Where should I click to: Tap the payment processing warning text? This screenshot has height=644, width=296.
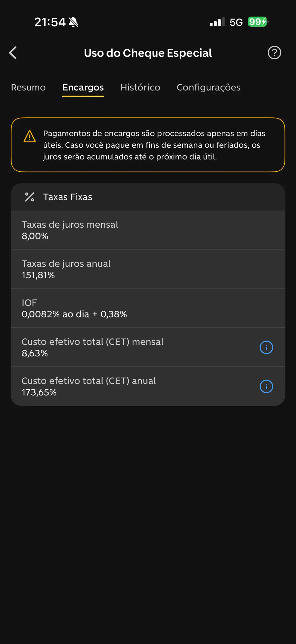click(154, 145)
